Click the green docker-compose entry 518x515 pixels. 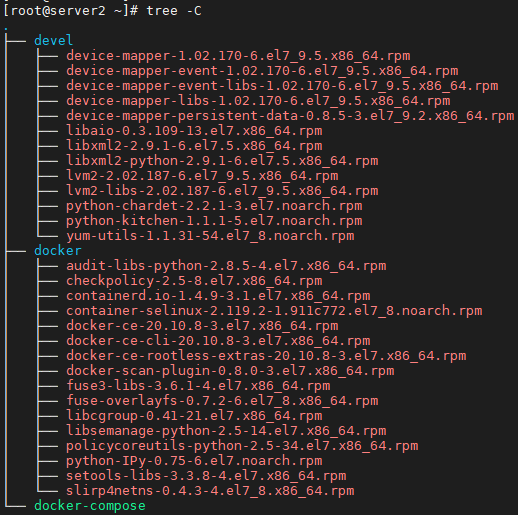click(90, 505)
